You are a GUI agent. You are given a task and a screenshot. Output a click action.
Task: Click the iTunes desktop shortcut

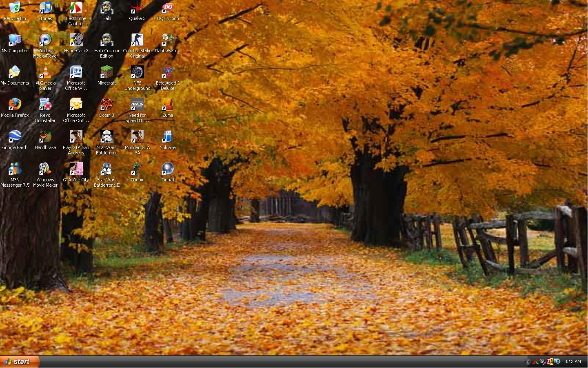[45, 8]
